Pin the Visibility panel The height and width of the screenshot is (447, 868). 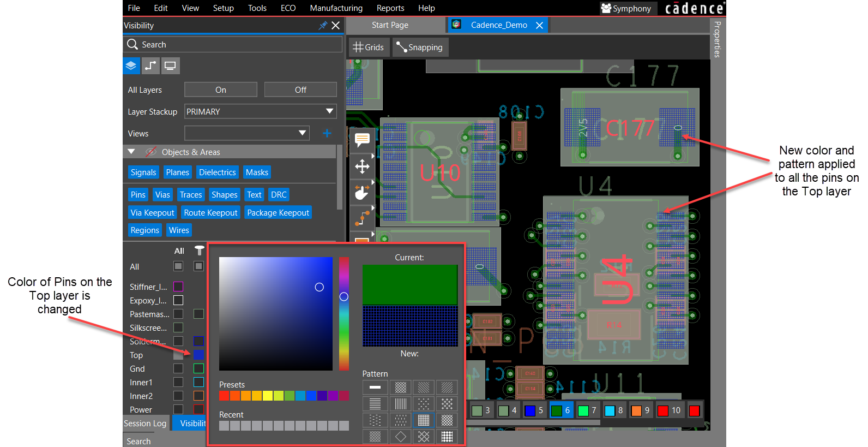tap(323, 25)
